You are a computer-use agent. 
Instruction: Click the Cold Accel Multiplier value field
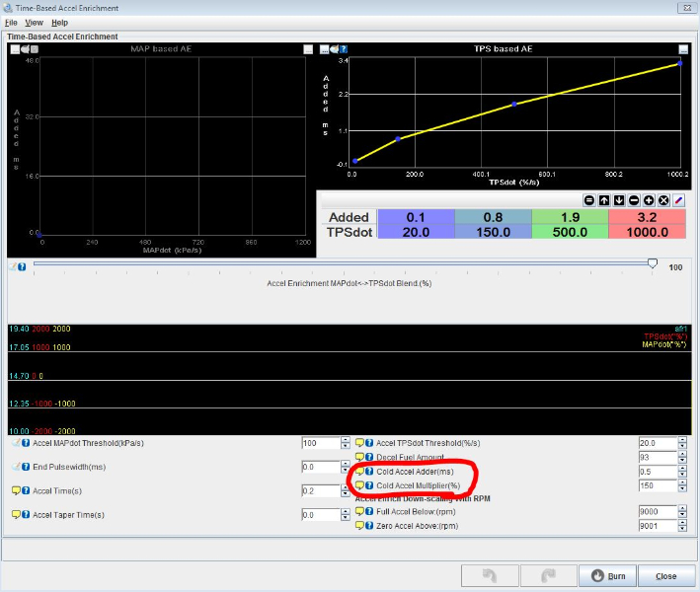point(656,485)
